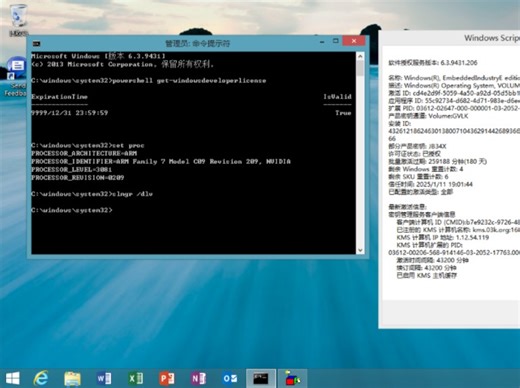520x388 pixels.
Task: Click the console scrollbar up arrow
Action: pos(360,57)
